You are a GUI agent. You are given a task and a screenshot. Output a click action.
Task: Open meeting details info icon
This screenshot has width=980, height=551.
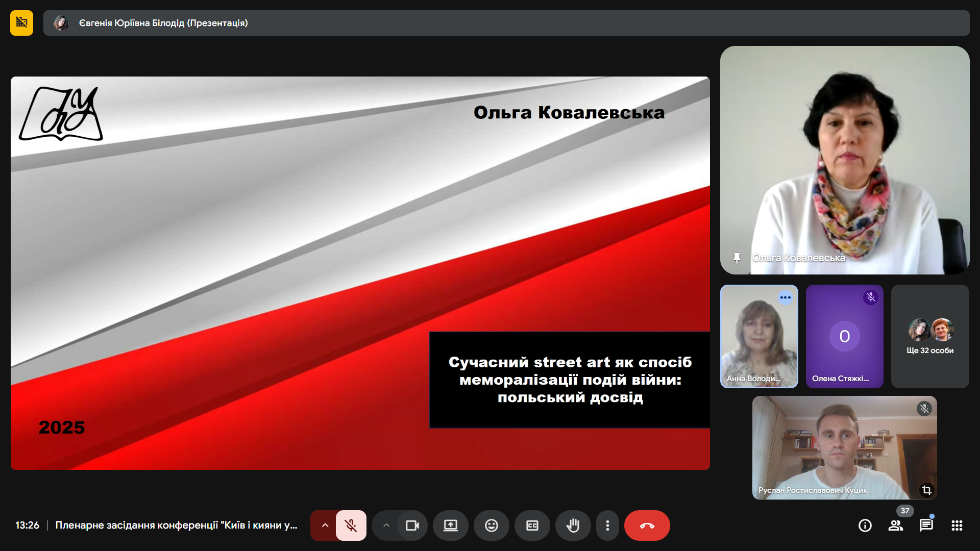(x=865, y=525)
